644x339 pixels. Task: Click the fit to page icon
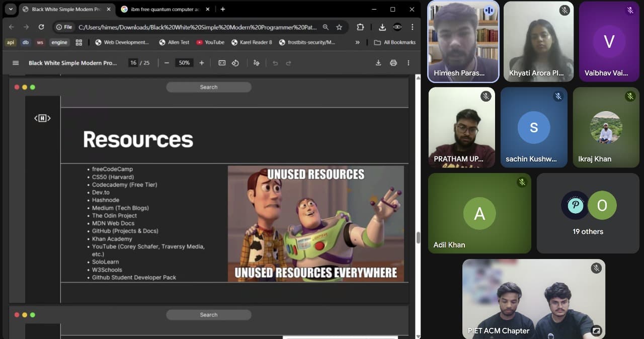click(x=222, y=63)
